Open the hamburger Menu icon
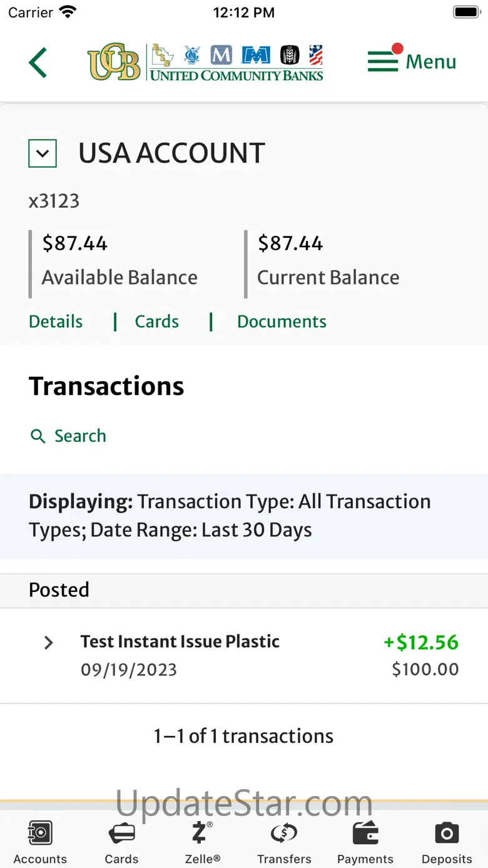488x868 pixels. [383, 61]
